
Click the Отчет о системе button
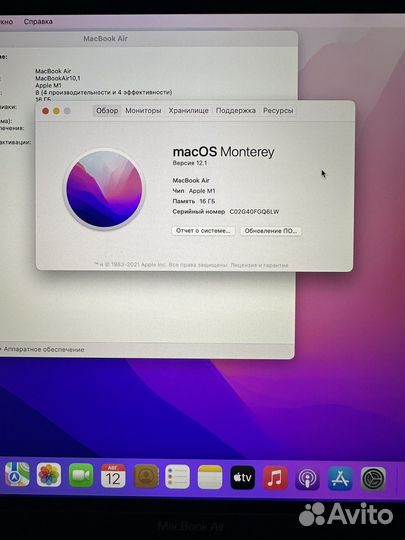[x=203, y=231]
